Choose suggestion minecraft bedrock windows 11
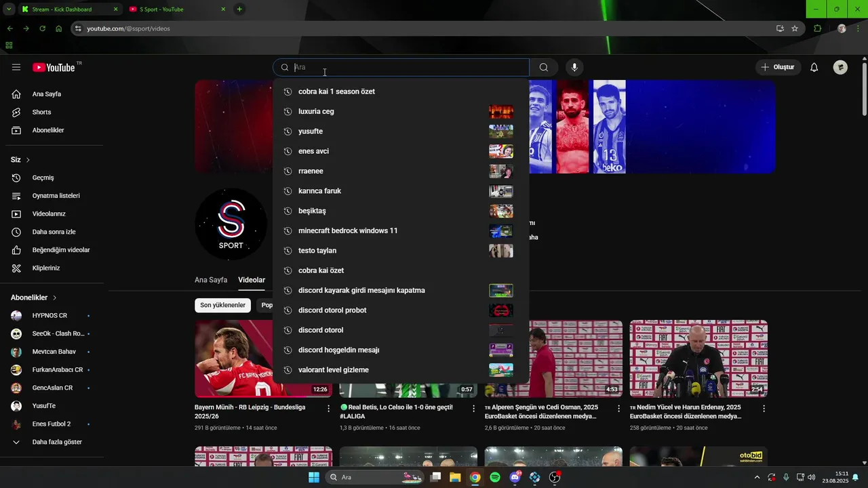868x488 pixels. tap(401, 230)
